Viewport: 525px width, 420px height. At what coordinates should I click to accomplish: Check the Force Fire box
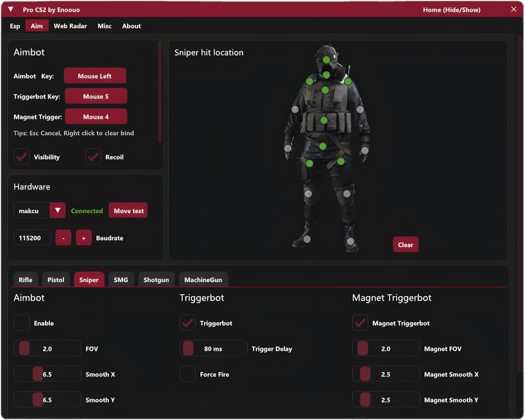188,374
